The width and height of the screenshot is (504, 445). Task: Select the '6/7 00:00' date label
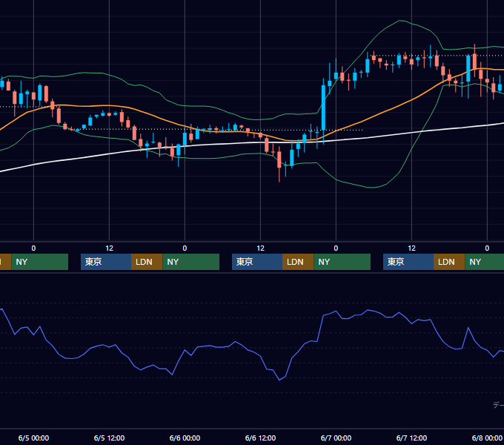336,438
